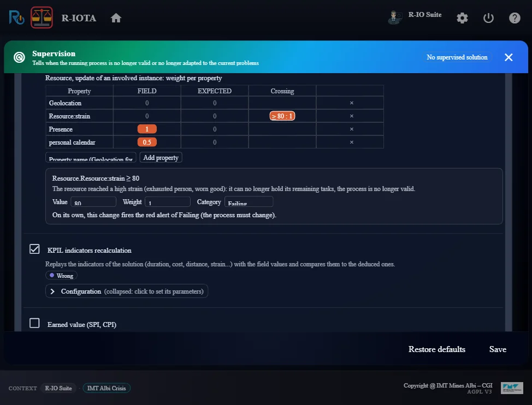Screen dimensions: 532x405
Task: Open the help question mark icon
Action: tap(515, 18)
